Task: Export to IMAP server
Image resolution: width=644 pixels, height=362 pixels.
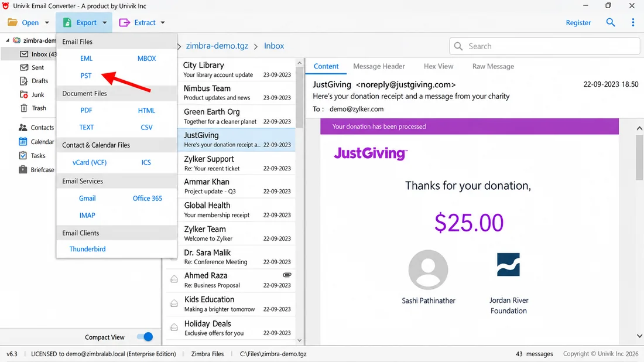Action: 87,216
